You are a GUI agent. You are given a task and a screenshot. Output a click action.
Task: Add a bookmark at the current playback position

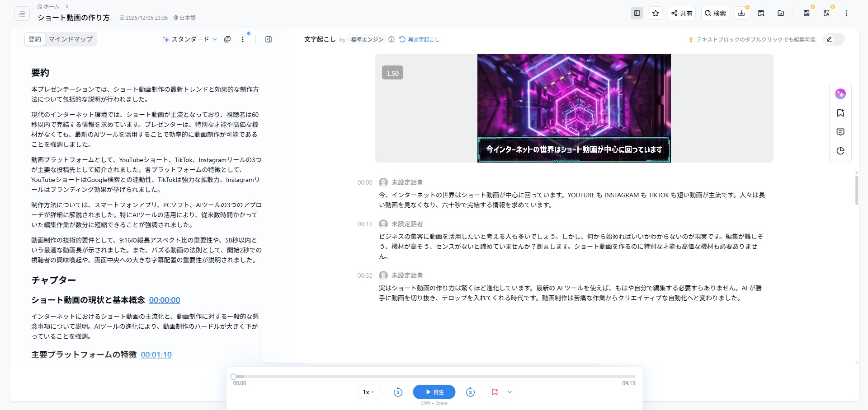pos(495,392)
